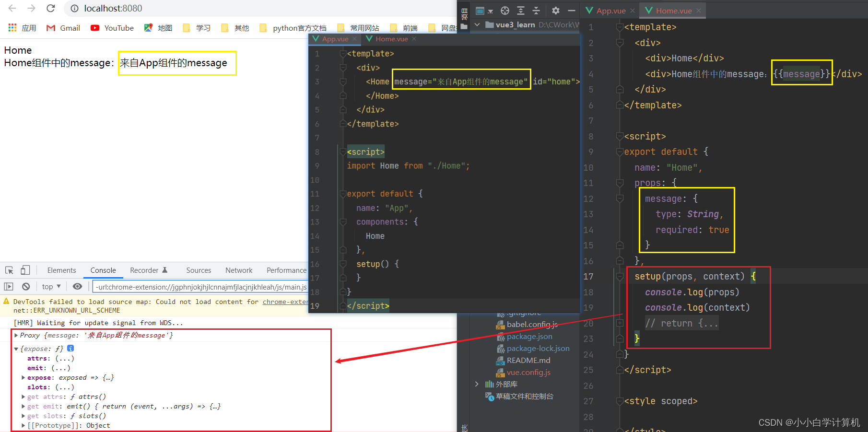The image size is (868, 432).
Task: Expand the 外部库 external libraries node
Action: [x=477, y=384]
